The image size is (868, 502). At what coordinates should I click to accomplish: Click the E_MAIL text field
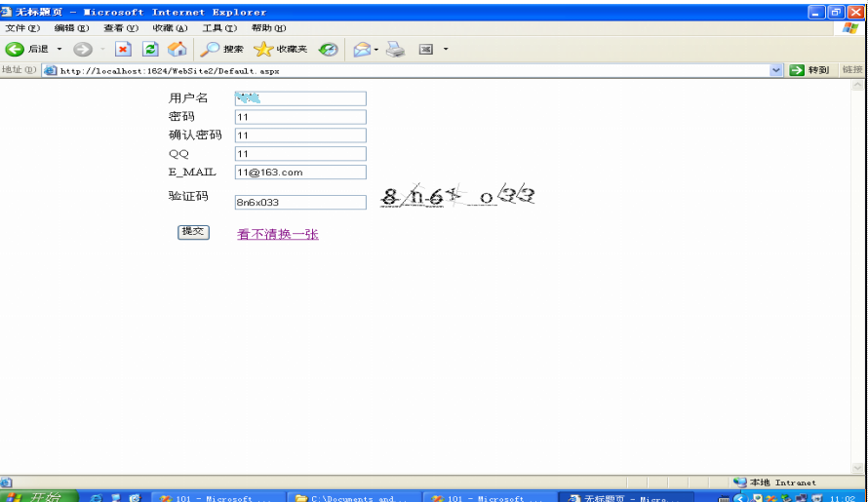click(300, 173)
